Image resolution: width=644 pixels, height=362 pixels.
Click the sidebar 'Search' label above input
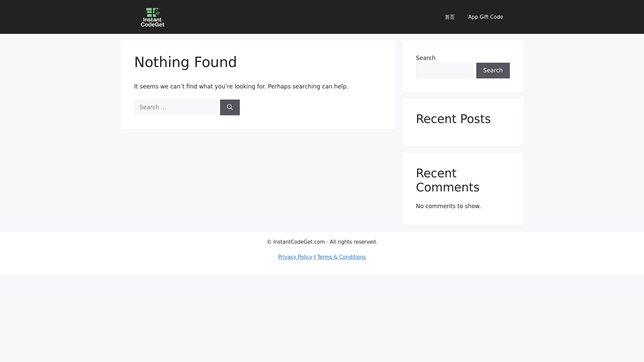click(x=425, y=58)
